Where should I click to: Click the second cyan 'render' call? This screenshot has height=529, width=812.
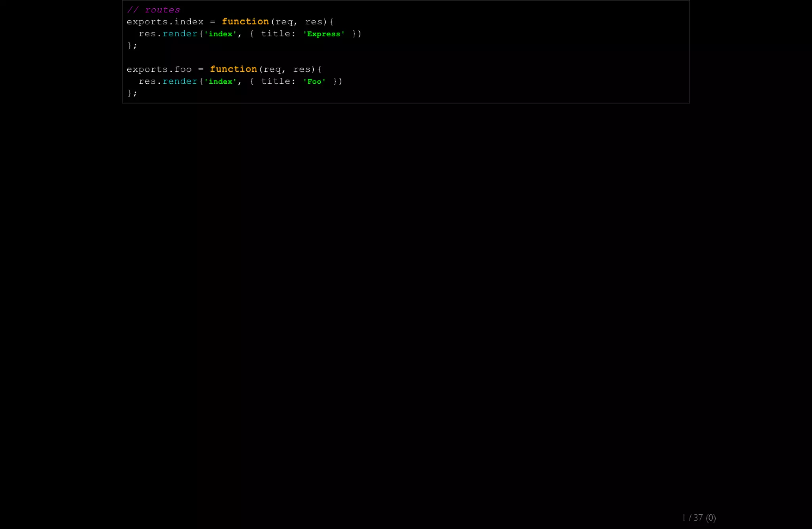(x=180, y=81)
